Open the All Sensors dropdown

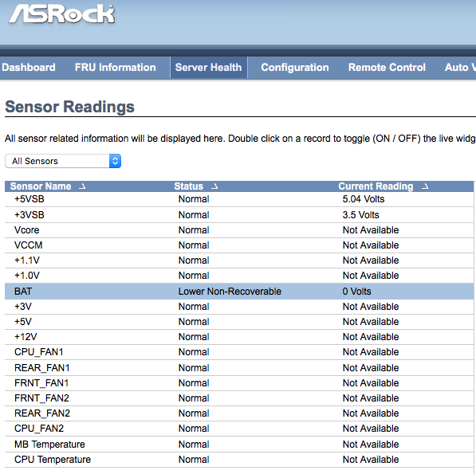pos(63,161)
